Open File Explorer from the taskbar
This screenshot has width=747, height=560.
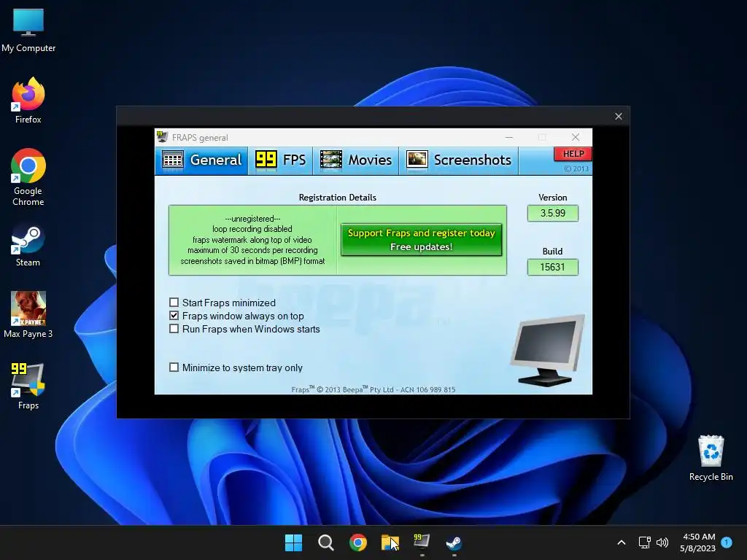(390, 542)
